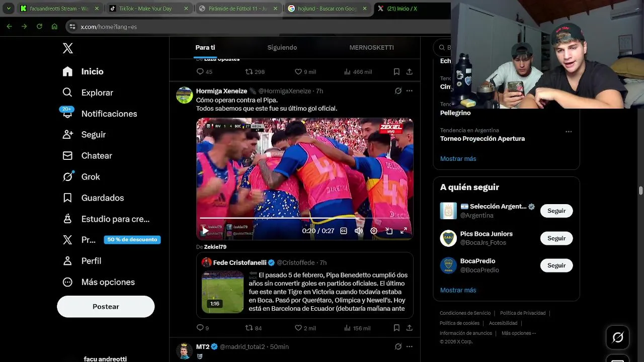Open more options on Hormiga Xeneize post
Viewport: 644px width, 362px height.
pos(410,91)
